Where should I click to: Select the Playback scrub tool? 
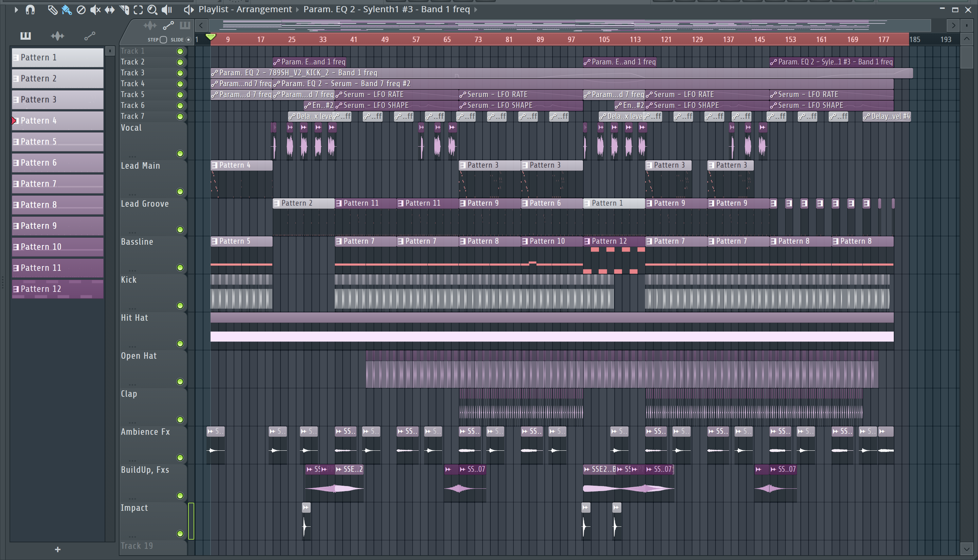tap(167, 10)
